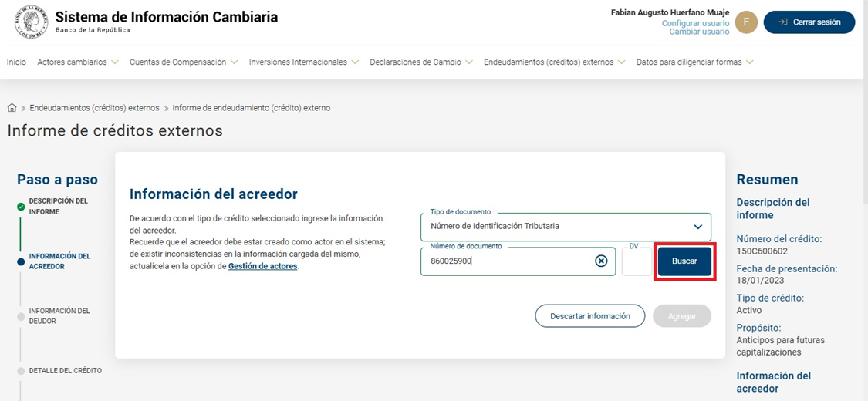
Task: Go to Inicio in navigation bar
Action: point(16,62)
